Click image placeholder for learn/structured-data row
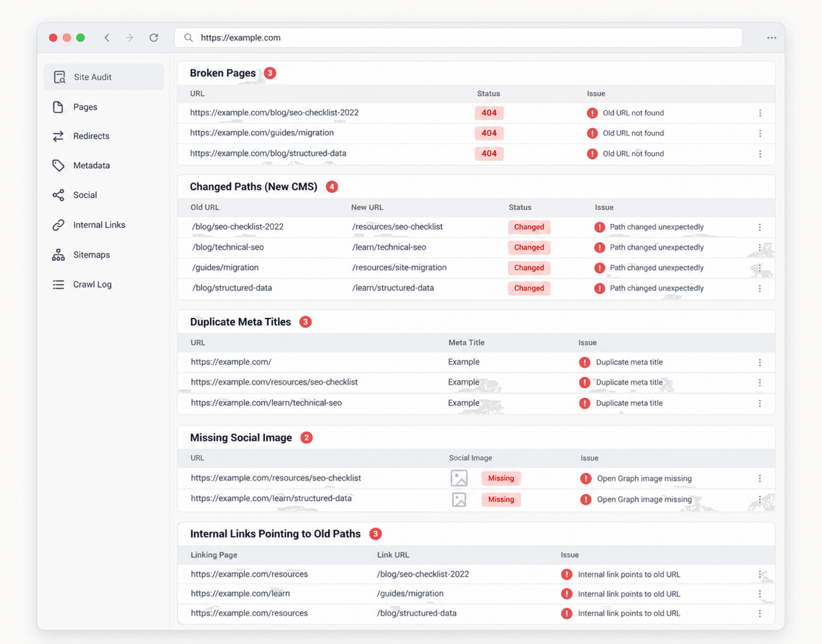This screenshot has width=822, height=644. [x=459, y=500]
